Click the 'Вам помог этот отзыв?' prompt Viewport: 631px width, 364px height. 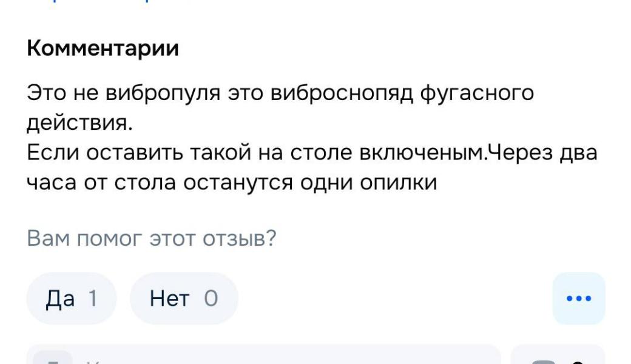[x=151, y=238]
